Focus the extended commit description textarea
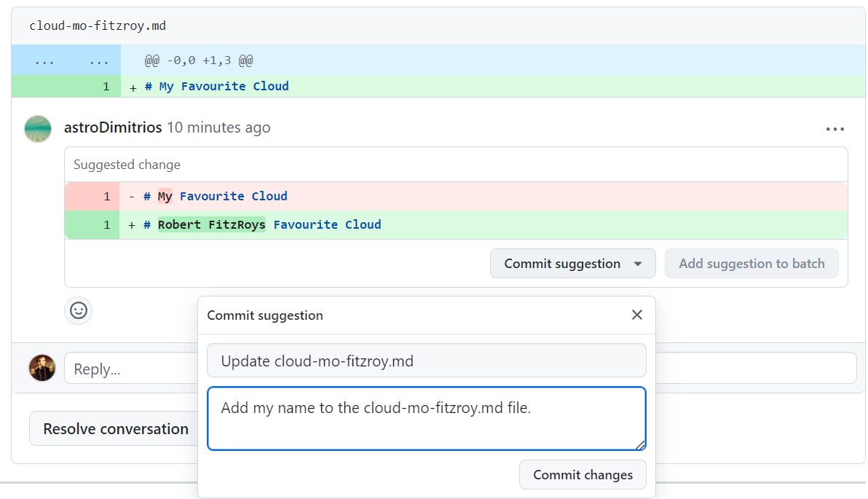This screenshot has height=499, width=868. coord(426,418)
